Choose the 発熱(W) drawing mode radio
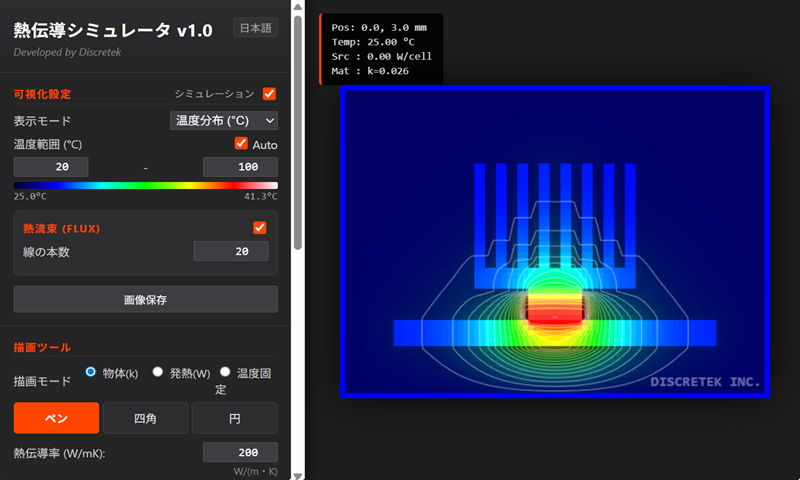The image size is (800, 480). pos(158,372)
